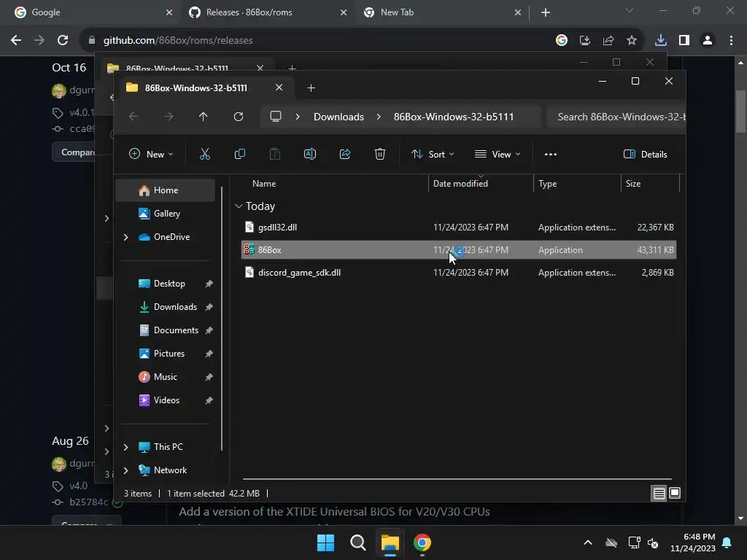Select Gallery in navigation pane

click(166, 214)
